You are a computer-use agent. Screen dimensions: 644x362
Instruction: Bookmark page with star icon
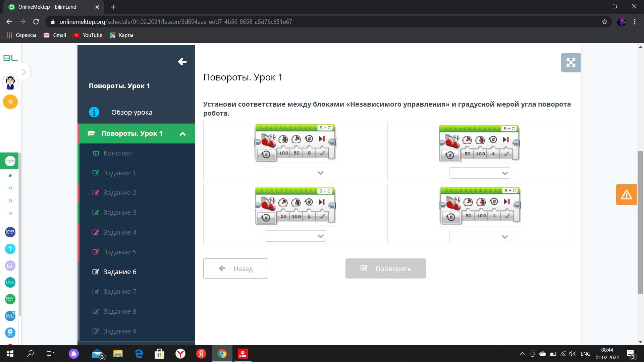604,22
